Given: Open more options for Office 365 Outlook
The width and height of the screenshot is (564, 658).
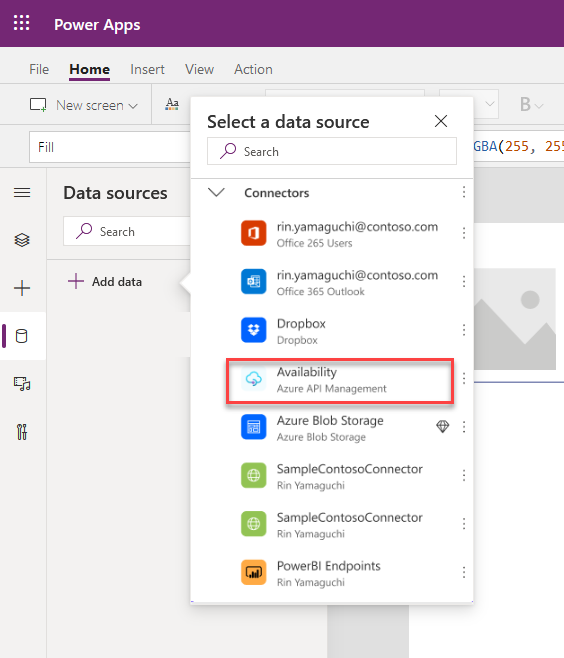Looking at the screenshot, I should coord(464,281).
